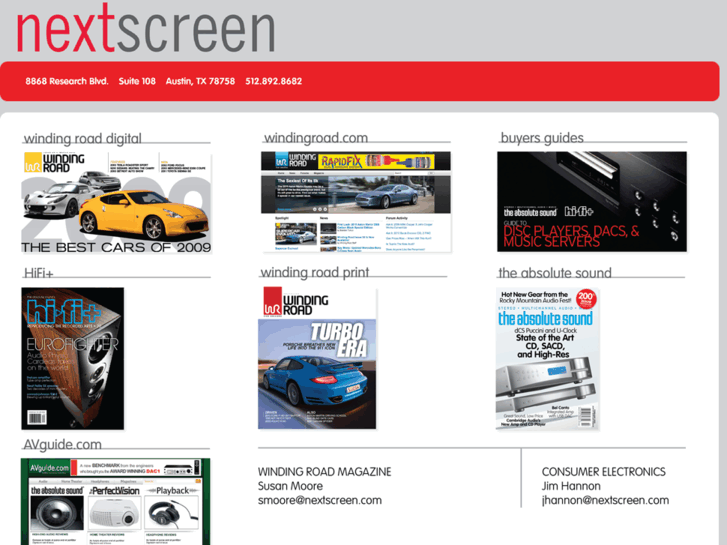Open the buyers guides heading
Image resolution: width=727 pixels, height=545 pixels.
(542, 138)
